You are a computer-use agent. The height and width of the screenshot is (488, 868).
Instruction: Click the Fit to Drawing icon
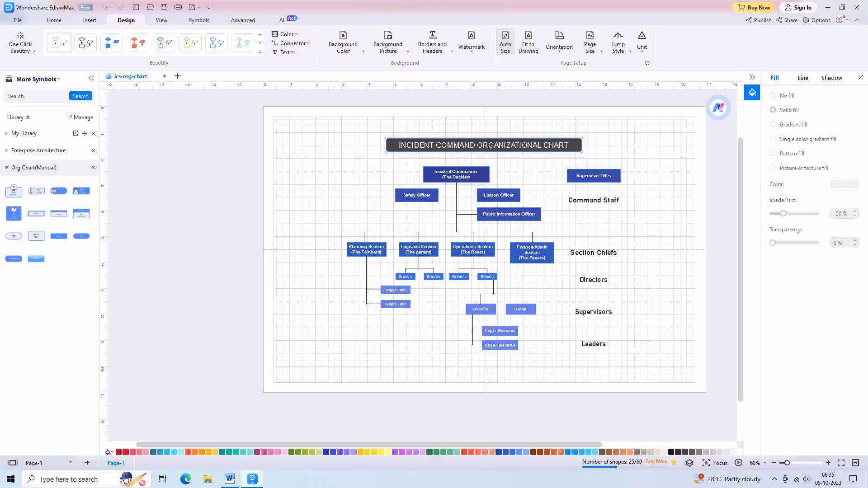pos(528,36)
